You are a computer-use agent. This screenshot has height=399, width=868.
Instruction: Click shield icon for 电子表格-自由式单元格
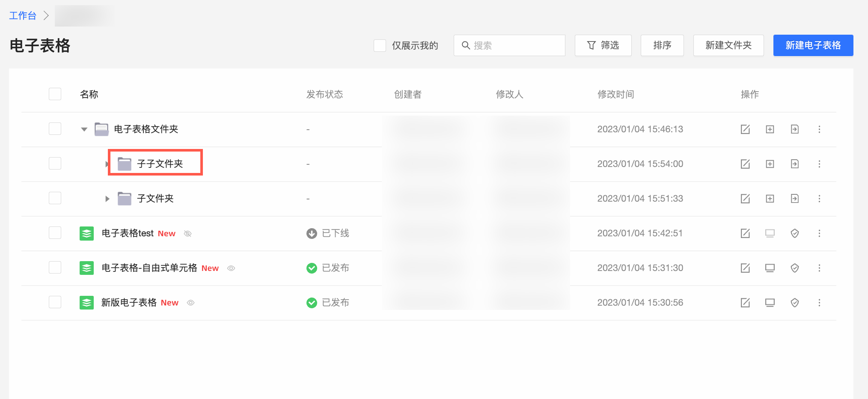[795, 268]
